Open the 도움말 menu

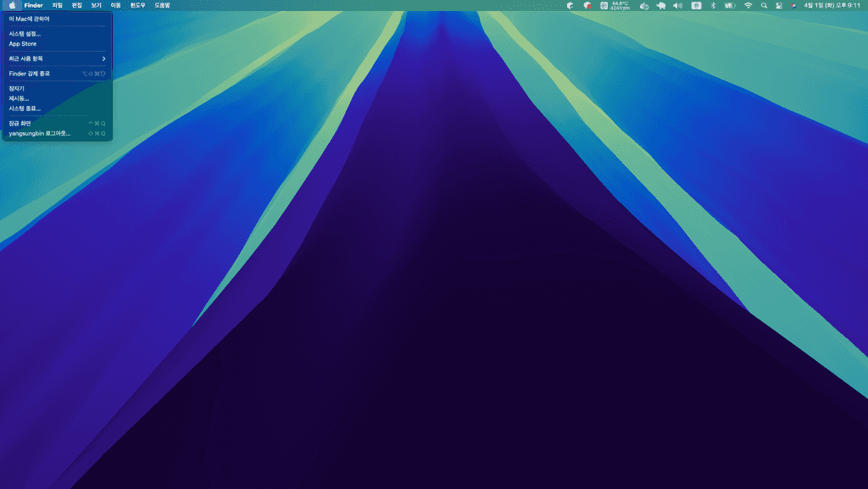click(x=162, y=6)
